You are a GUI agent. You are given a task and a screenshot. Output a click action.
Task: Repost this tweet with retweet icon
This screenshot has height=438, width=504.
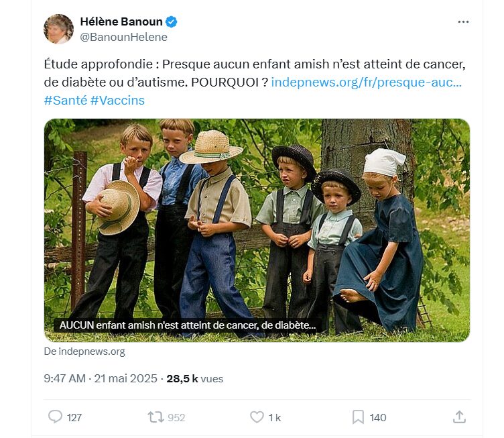[155, 417]
